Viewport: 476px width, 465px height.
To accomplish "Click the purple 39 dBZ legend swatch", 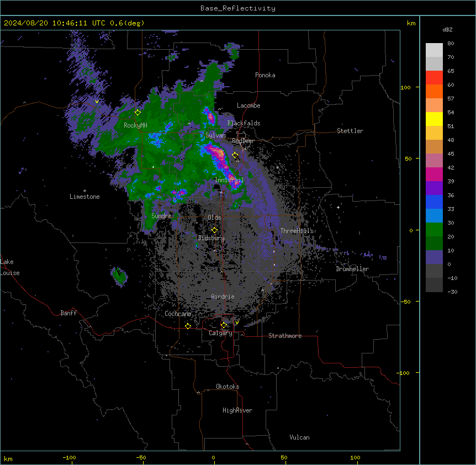I will point(434,188).
